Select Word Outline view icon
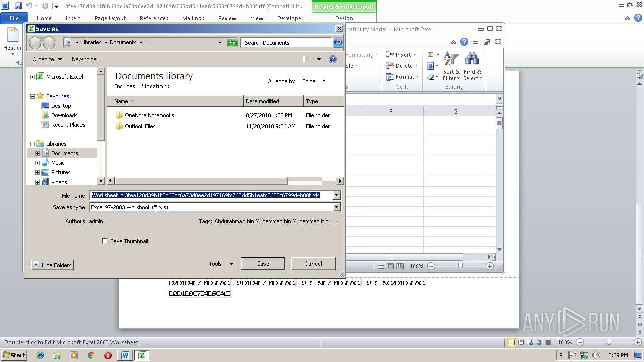The image size is (644, 362). 539,342
